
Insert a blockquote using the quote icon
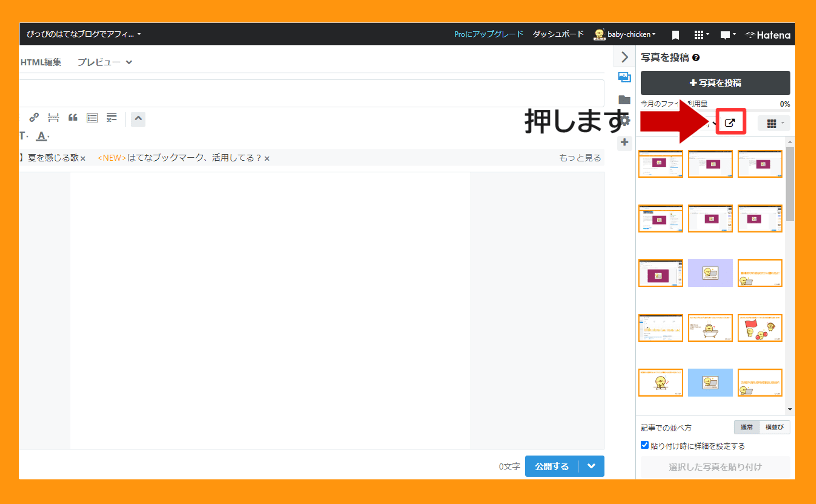click(73, 118)
